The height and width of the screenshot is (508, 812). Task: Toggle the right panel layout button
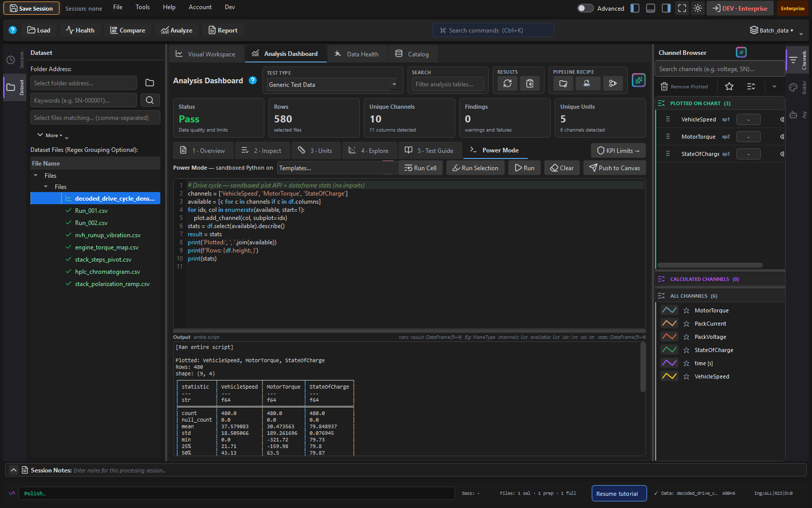pos(666,8)
